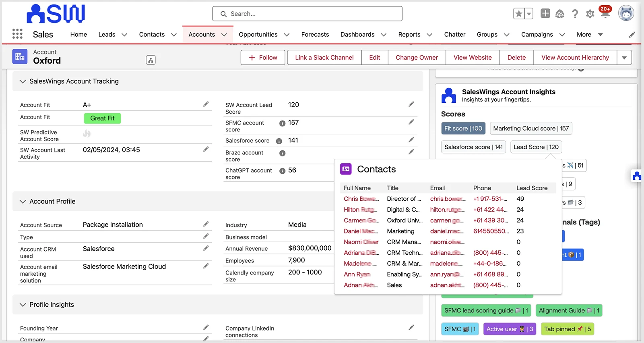
Task: Click the navigation bar edit pencil
Action: click(632, 35)
